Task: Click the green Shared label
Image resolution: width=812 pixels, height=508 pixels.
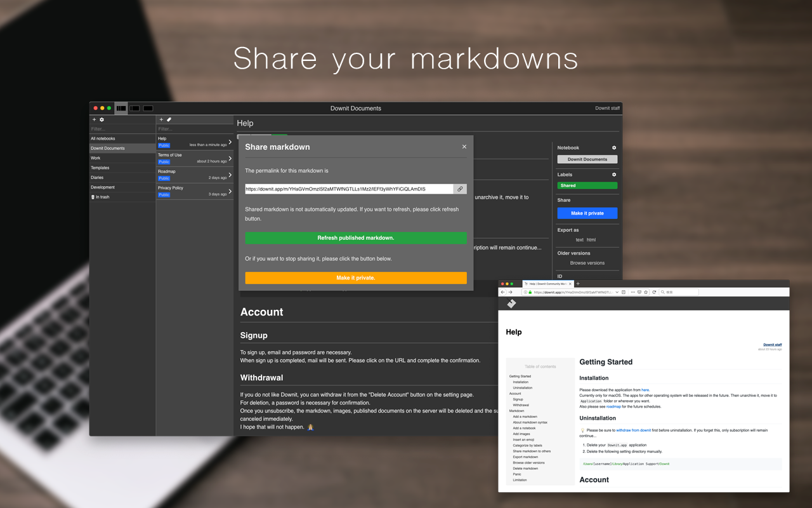Action: [587, 185]
